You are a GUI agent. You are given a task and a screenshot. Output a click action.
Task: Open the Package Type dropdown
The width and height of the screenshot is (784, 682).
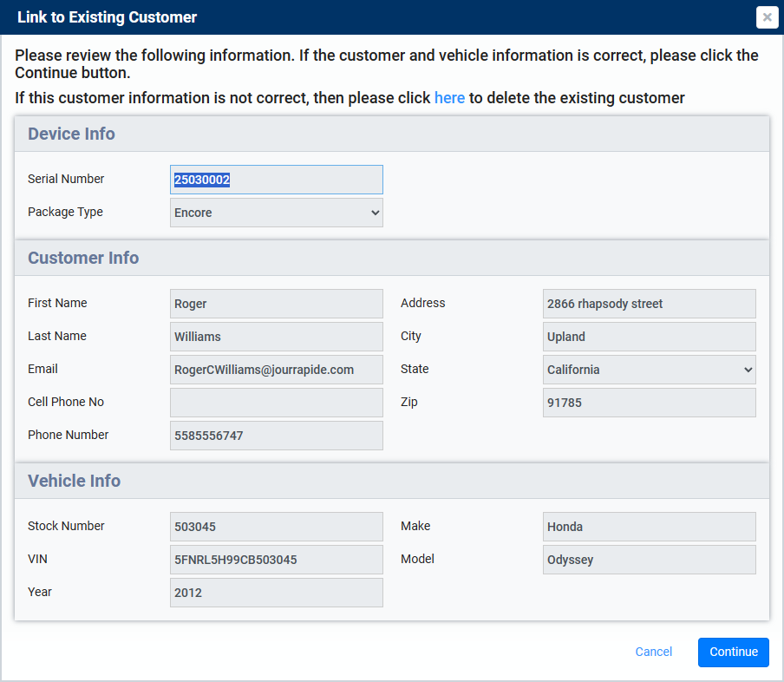pos(276,212)
